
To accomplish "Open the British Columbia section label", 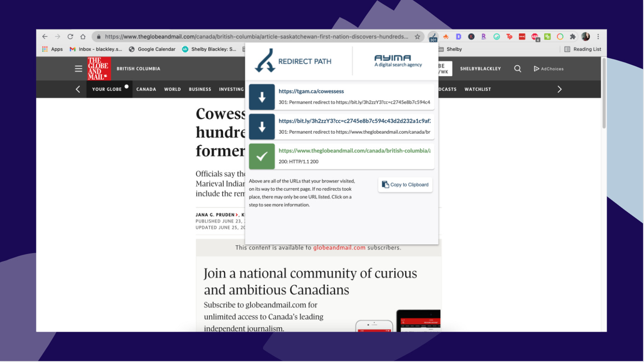I will point(138,69).
